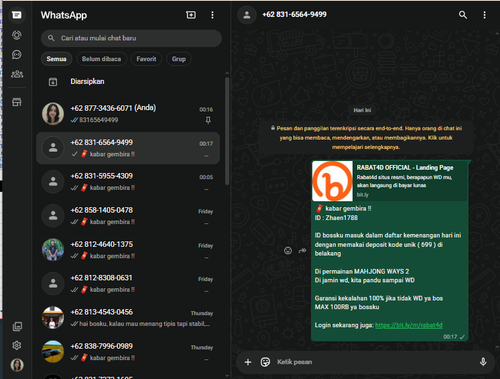Image resolution: width=500 pixels, height=379 pixels.
Task: Record a voice message with microphone
Action: [483, 362]
